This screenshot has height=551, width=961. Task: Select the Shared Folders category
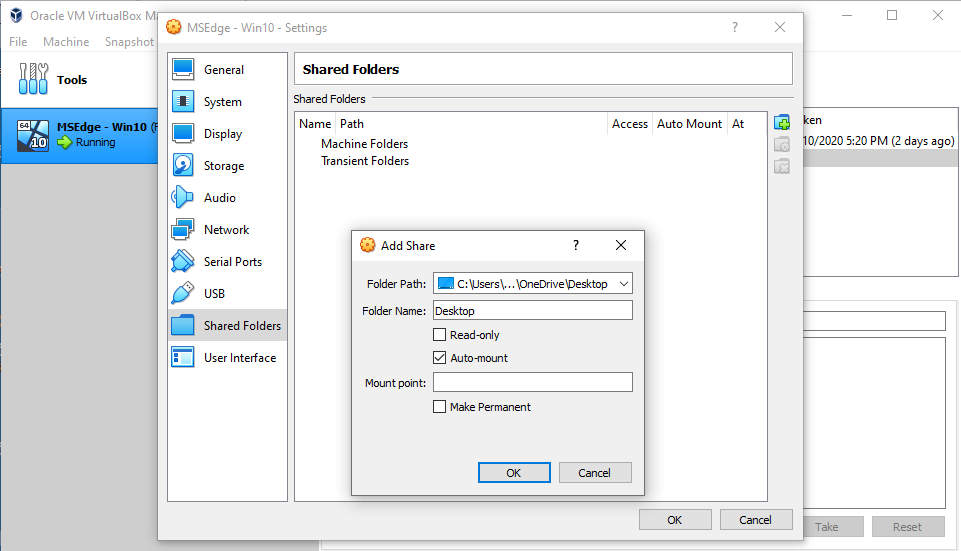227,325
